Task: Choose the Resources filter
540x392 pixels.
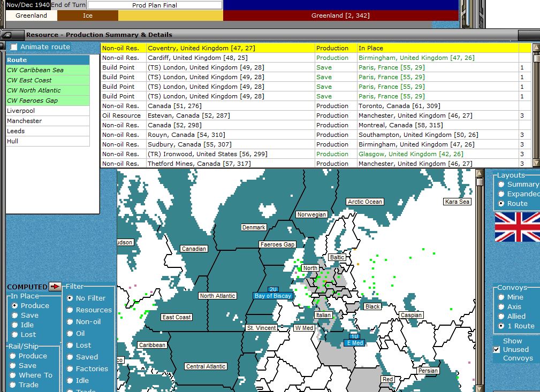Action: [x=70, y=310]
